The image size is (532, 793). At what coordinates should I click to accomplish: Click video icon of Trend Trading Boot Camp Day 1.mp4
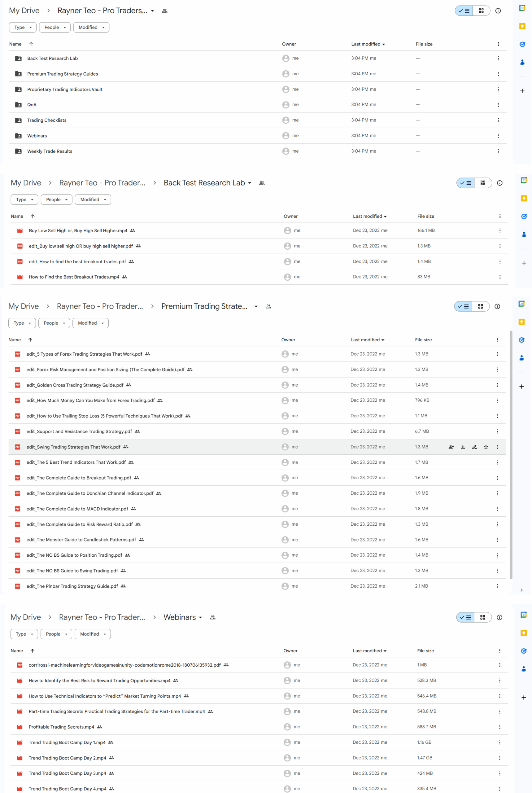click(20, 743)
